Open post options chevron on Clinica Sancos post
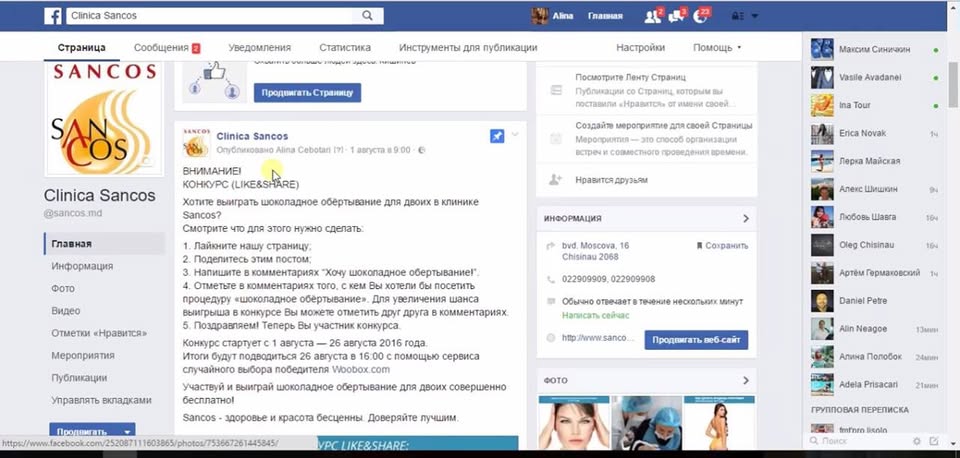Viewport: 960px width, 458px height. 515,135
